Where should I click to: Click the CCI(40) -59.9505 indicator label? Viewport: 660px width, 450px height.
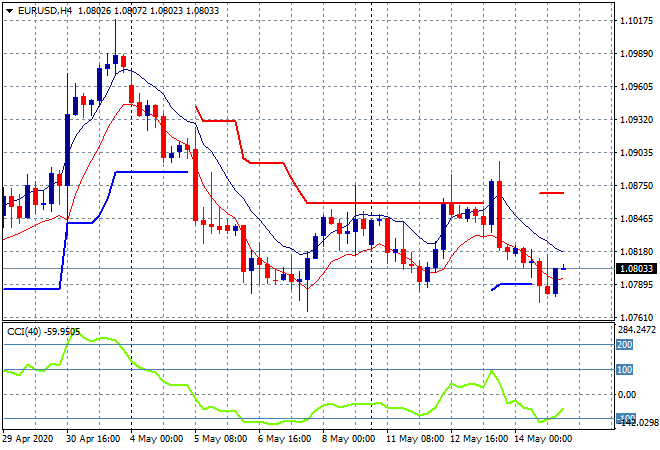[x=43, y=332]
